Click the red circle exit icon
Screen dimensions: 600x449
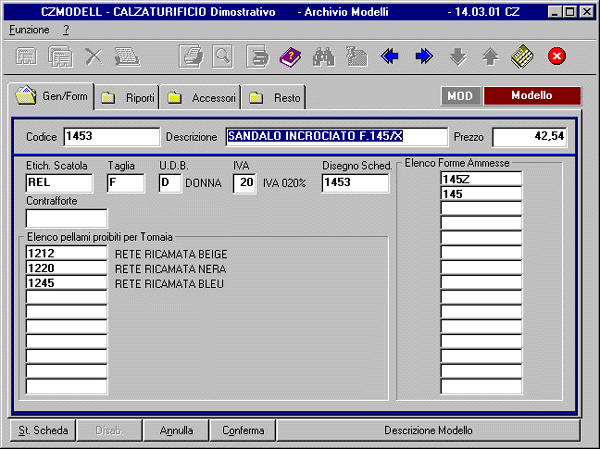557,57
